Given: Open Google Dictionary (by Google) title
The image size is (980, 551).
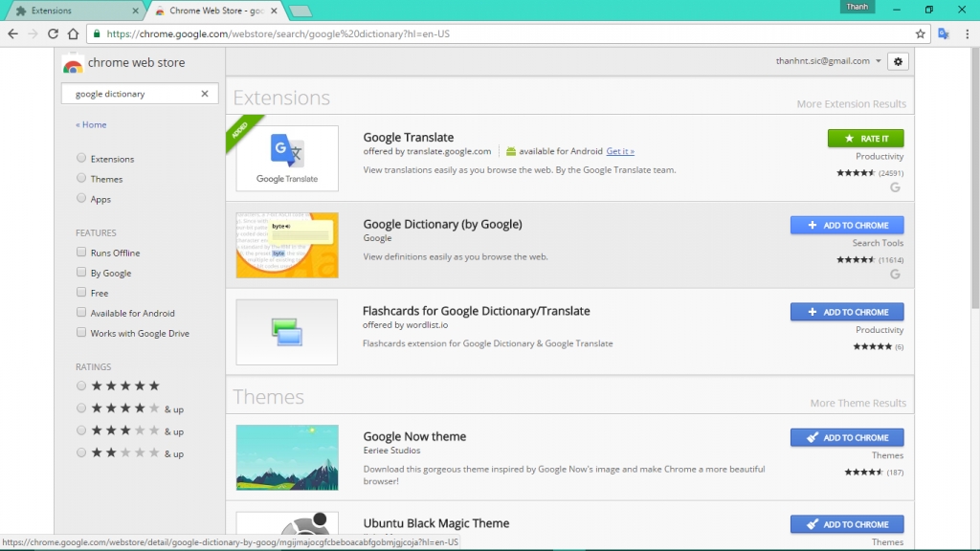Looking at the screenshot, I should pos(442,224).
